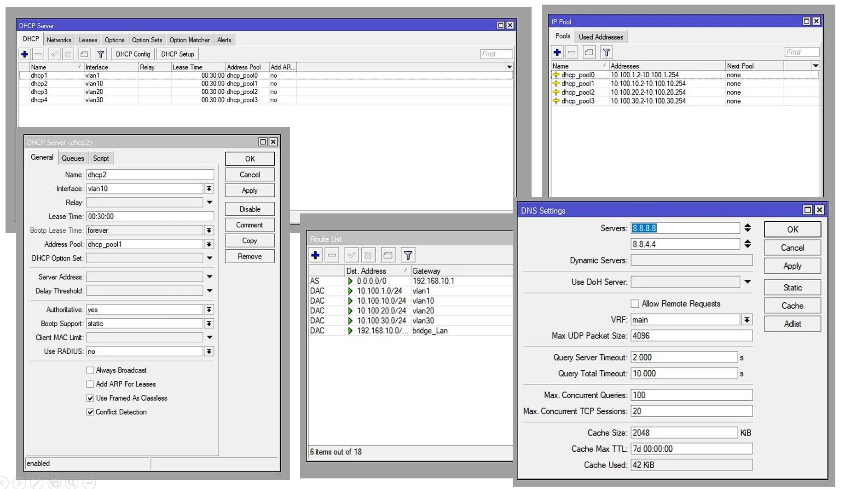The height and width of the screenshot is (489, 868).
Task: Click remove minus icon in Route List
Action: pos(332,255)
